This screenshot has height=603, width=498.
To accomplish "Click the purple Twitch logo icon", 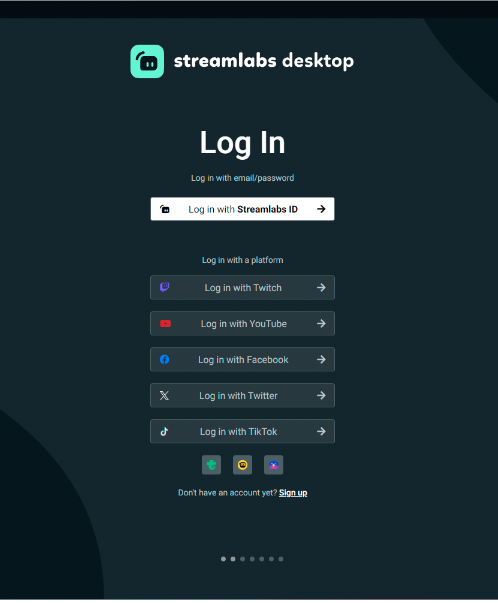I will point(165,287).
